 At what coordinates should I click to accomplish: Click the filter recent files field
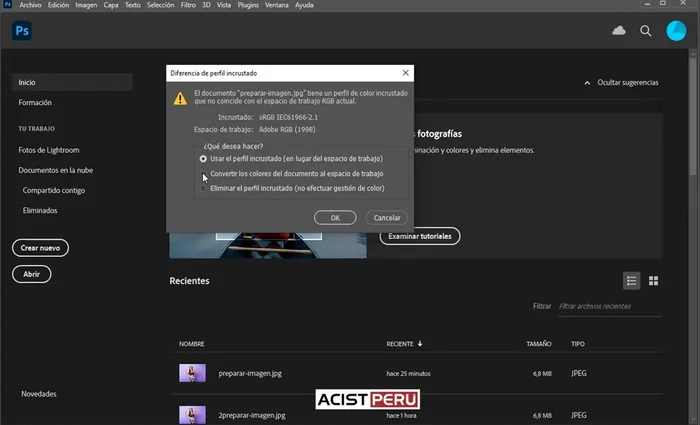point(607,306)
